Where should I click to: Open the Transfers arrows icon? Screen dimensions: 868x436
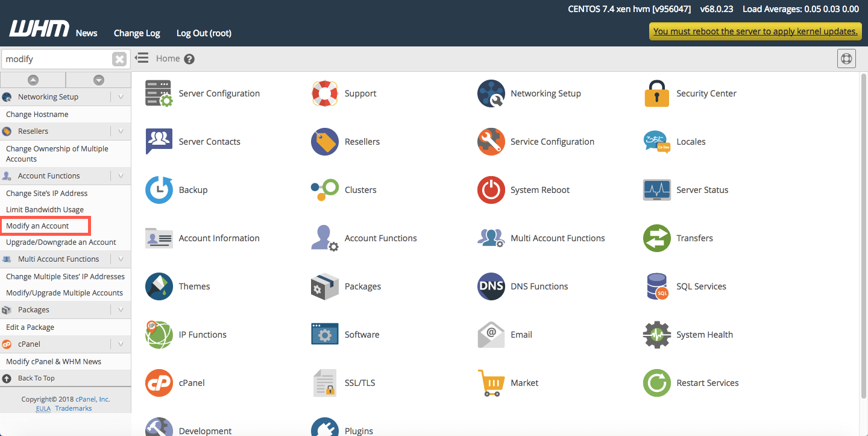(x=657, y=238)
